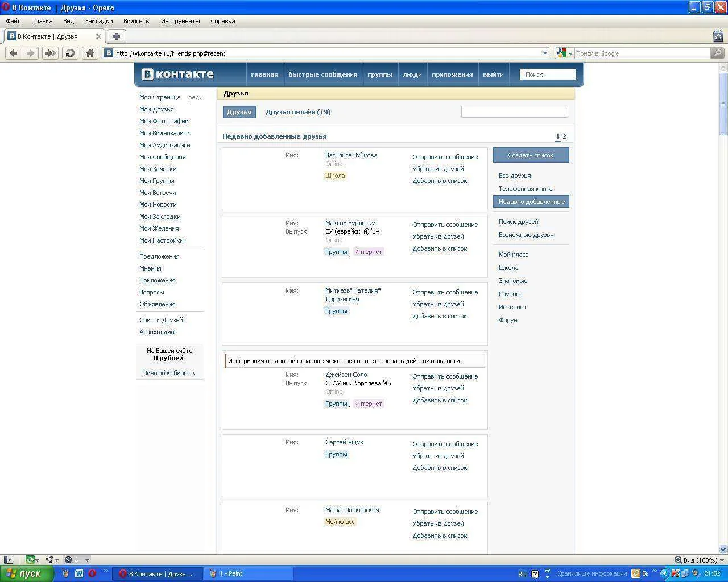The image size is (728, 582).
Task: Click the Google search engine icon
Action: pos(561,53)
